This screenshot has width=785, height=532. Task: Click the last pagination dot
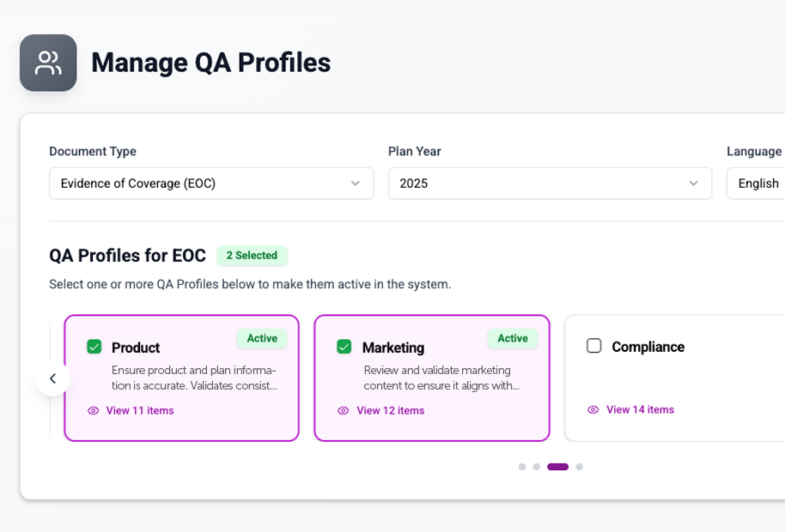coord(580,467)
